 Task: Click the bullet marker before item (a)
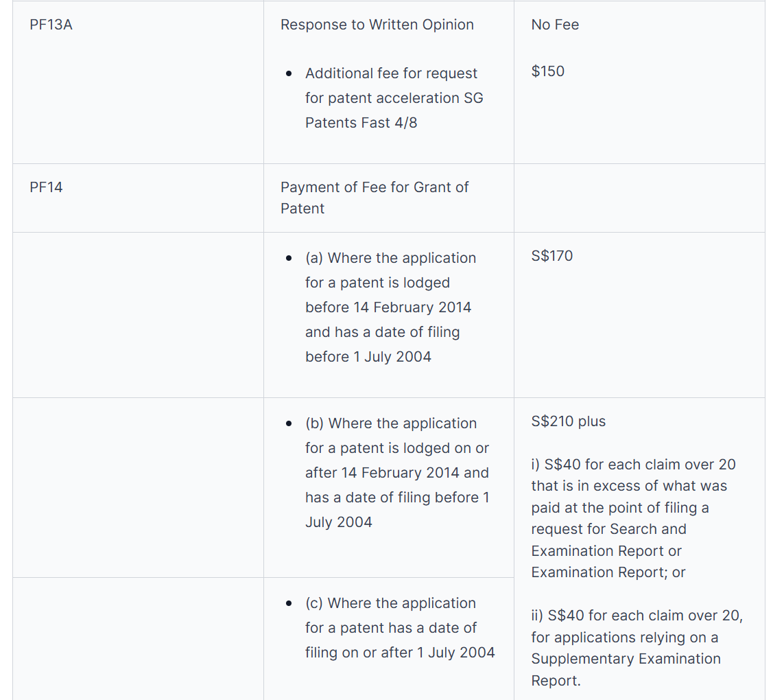[289, 258]
